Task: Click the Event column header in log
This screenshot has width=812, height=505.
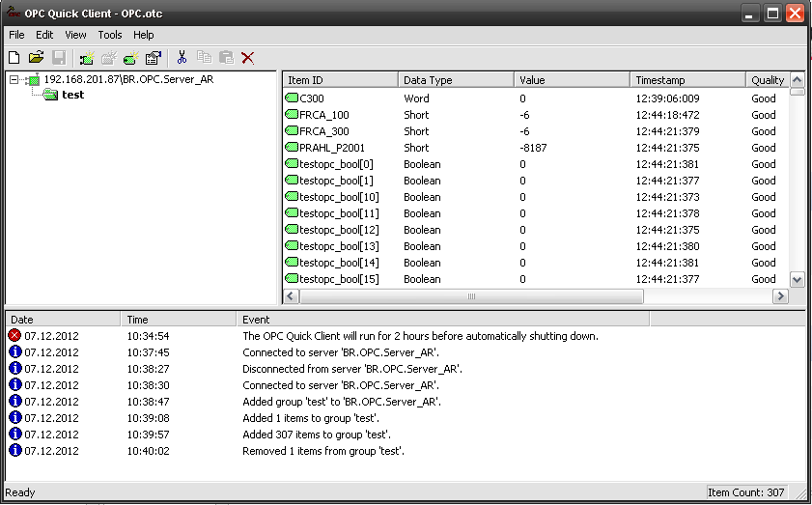Action: coord(443,320)
